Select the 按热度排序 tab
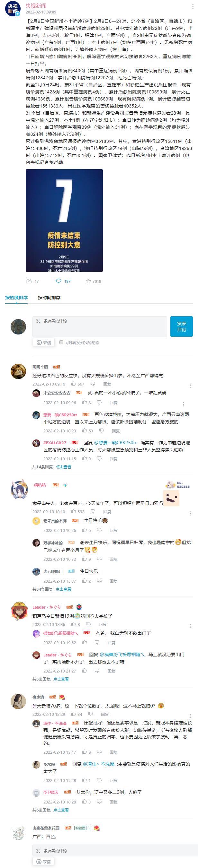Viewport: 198px width, 868px height. pyautogui.click(x=16, y=298)
